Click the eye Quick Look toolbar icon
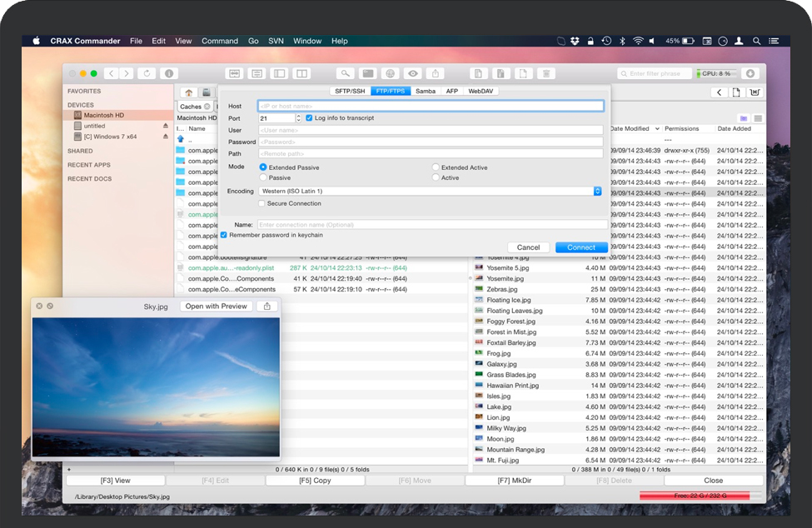Image resolution: width=812 pixels, height=528 pixels. 412,73
